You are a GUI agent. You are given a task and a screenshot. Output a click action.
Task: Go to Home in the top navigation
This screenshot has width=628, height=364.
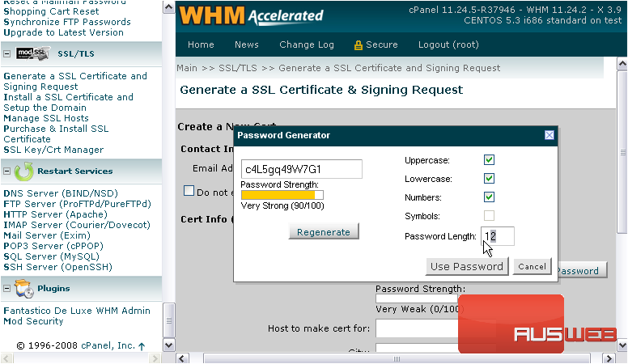(x=201, y=45)
